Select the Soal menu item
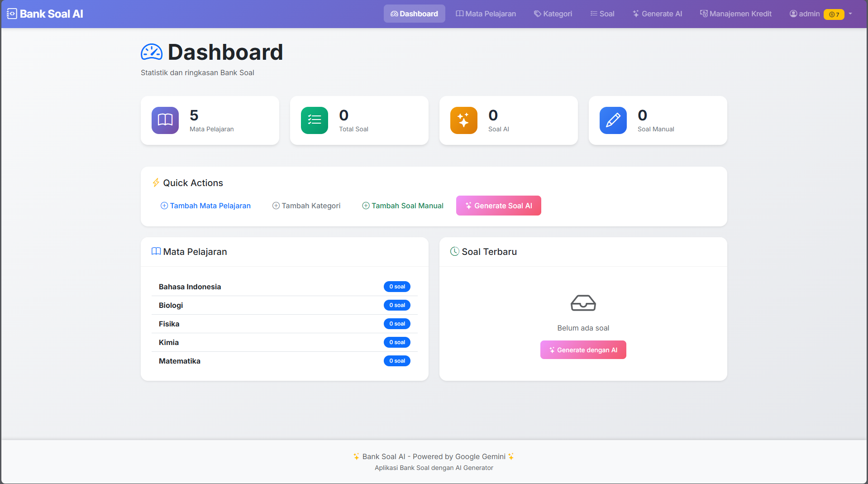This screenshot has height=484, width=868. pyautogui.click(x=602, y=14)
